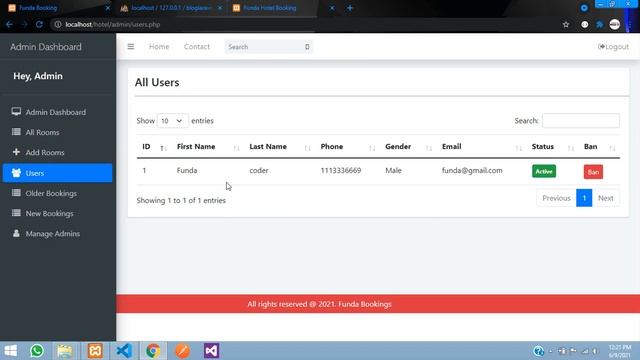Click the New Bookings list icon
This screenshot has height=360, width=640.
tap(16, 213)
